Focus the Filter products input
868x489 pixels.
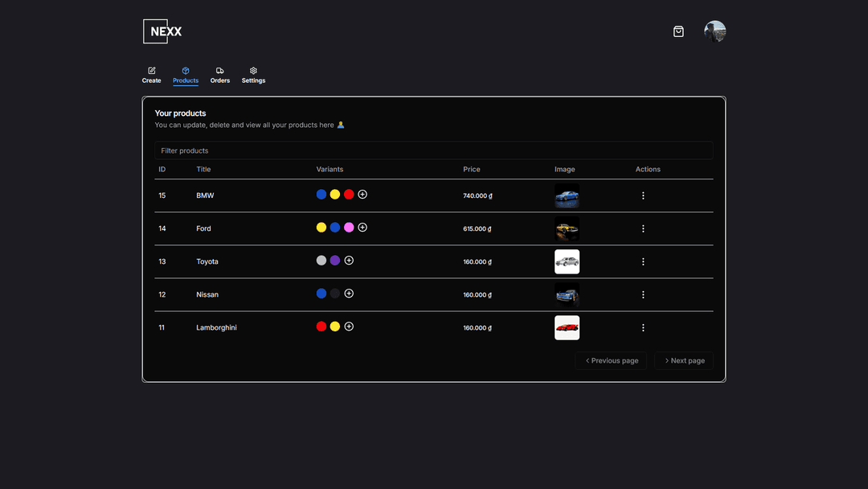click(433, 150)
